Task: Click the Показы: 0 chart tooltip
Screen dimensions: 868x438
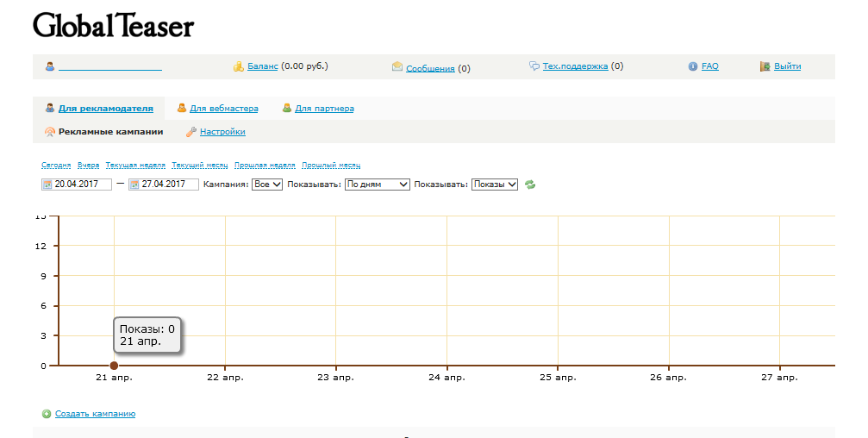Action: (x=147, y=335)
